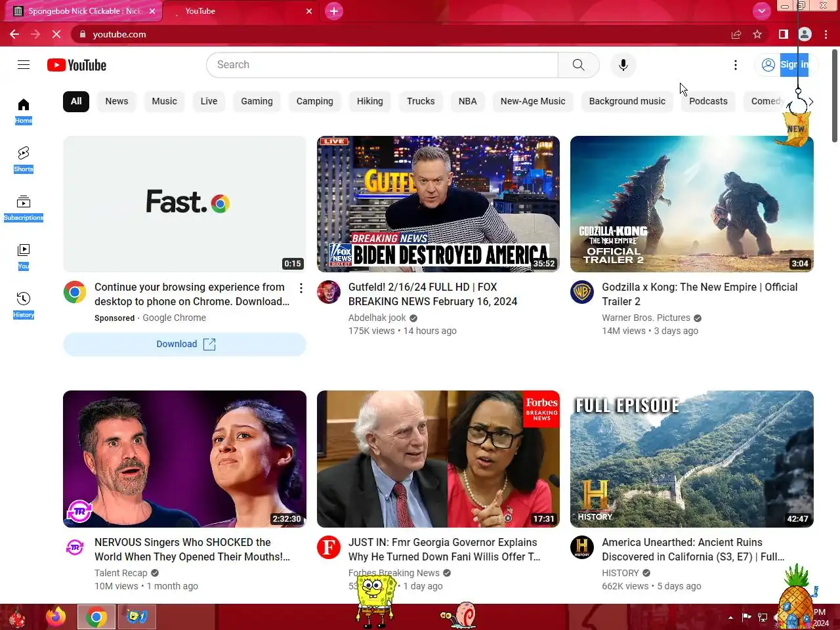The width and height of the screenshot is (840, 630).
Task: Go to Home in sidebar
Action: click(24, 111)
